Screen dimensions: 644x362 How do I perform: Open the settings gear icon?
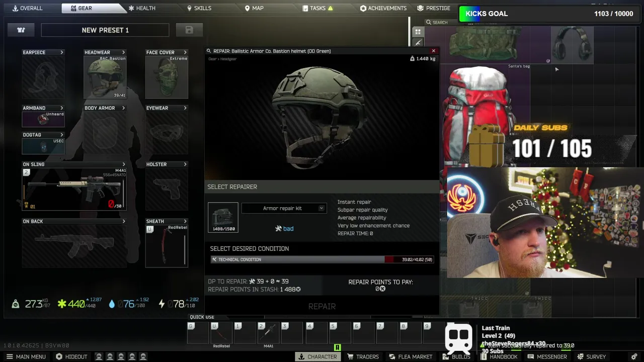pyautogui.click(x=634, y=356)
